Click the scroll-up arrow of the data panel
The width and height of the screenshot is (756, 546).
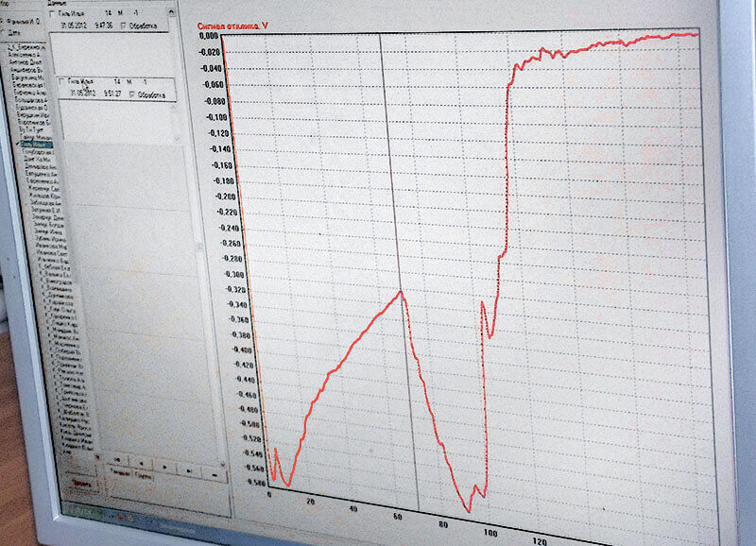172,12
